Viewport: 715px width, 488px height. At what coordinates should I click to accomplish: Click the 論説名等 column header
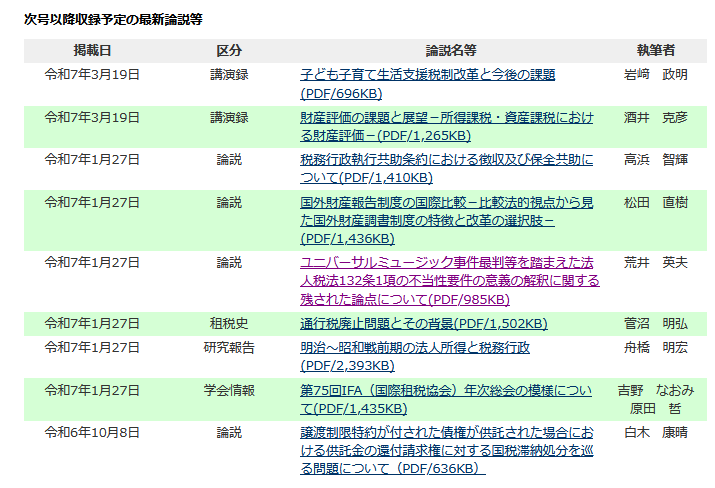click(x=451, y=50)
